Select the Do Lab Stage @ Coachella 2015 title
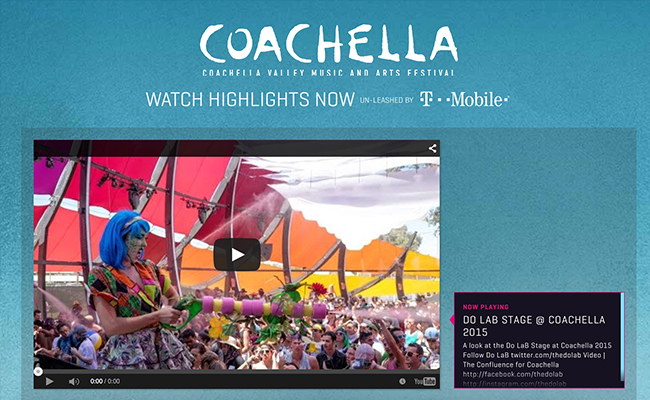Screen dimensions: 650x400 (534, 326)
